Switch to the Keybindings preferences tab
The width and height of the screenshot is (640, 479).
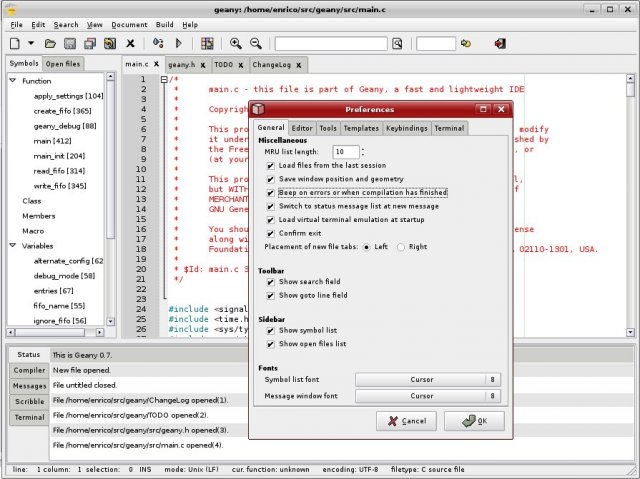click(x=407, y=128)
